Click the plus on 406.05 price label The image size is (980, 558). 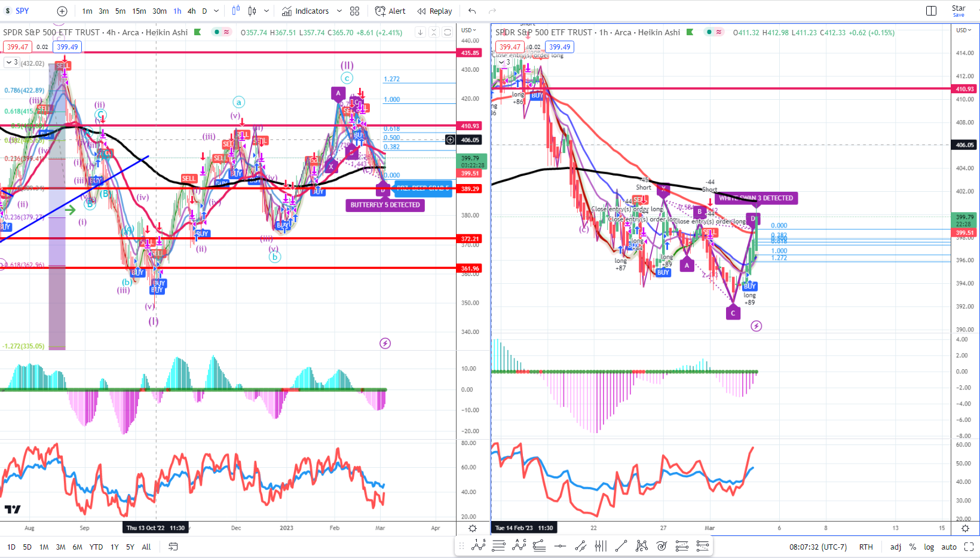(x=450, y=140)
